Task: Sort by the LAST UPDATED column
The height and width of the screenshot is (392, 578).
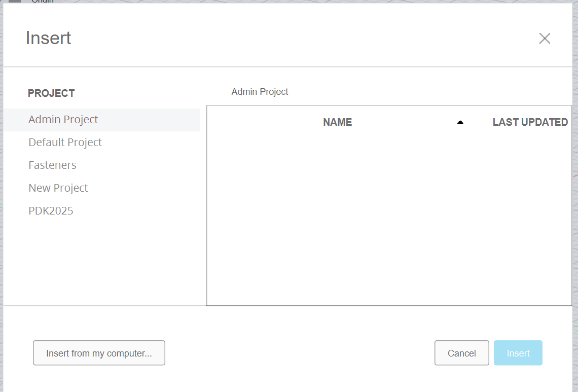Action: click(x=530, y=122)
